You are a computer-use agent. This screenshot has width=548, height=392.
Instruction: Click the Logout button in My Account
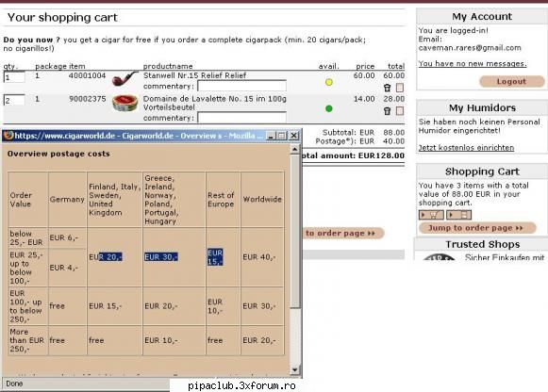click(x=511, y=81)
